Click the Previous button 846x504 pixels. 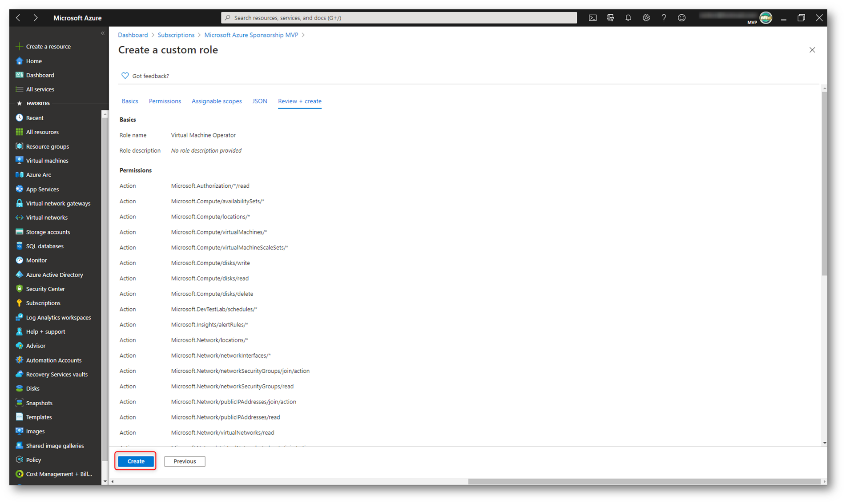185,461
